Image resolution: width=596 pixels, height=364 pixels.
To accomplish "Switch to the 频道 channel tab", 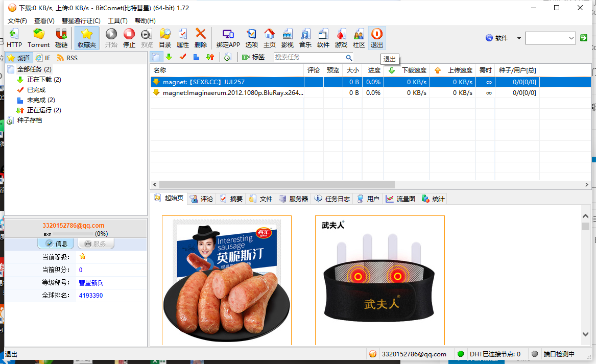I will click(18, 58).
